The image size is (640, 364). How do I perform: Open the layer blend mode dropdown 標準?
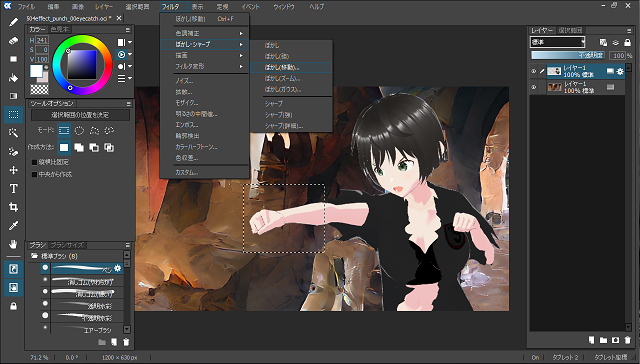pyautogui.click(x=558, y=42)
